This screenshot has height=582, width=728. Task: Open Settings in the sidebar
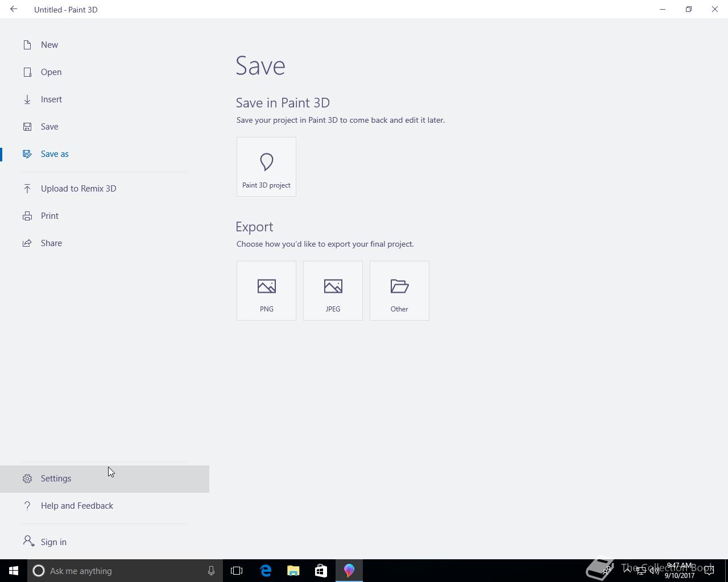coord(105,479)
